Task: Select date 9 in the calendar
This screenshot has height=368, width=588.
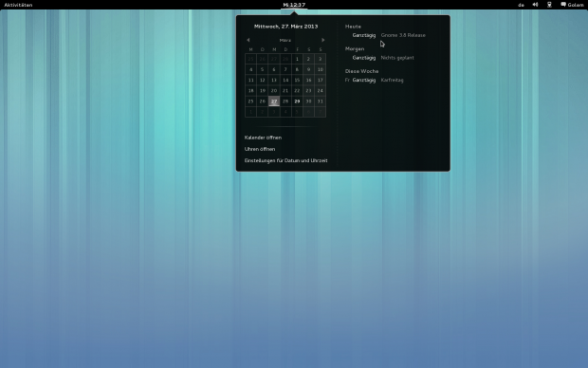Action: click(308, 69)
